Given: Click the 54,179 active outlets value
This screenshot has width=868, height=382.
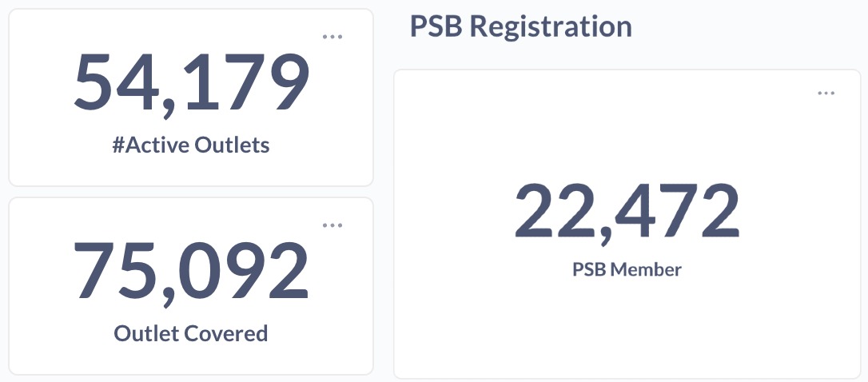Looking at the screenshot, I should (191, 83).
